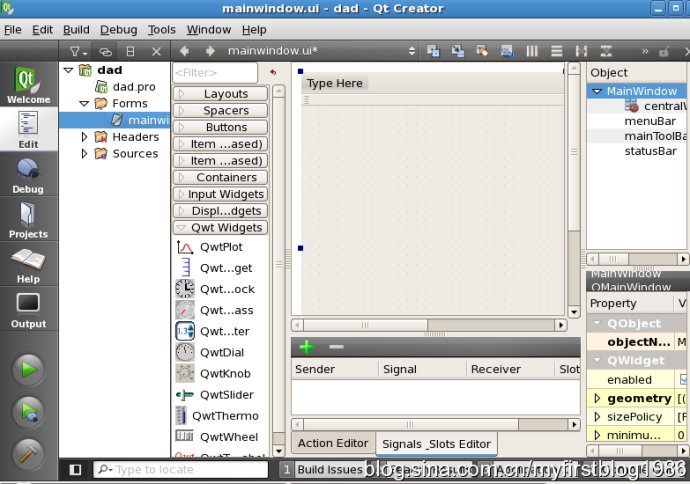Apply vertical layout from toolbar
Screen dimensions: 690x484
557,51
